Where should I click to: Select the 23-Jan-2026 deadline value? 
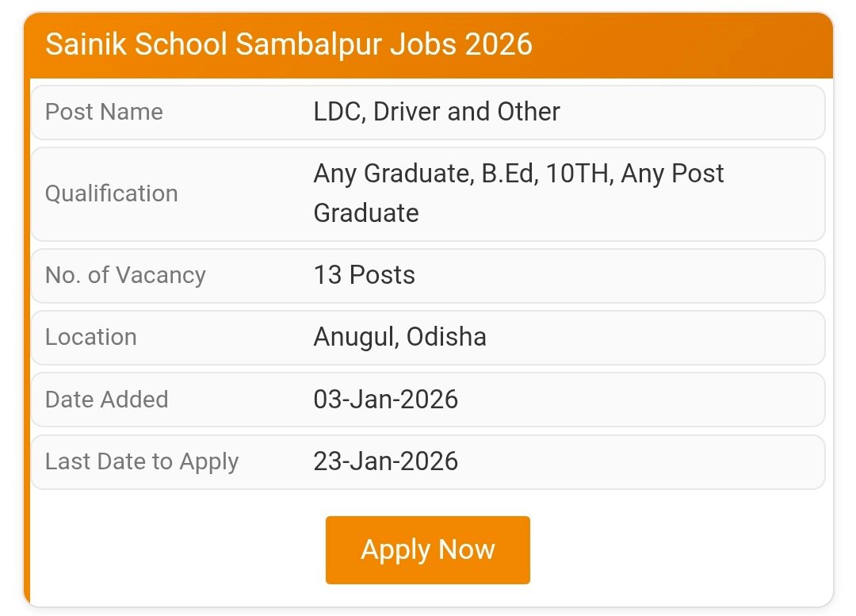click(x=385, y=461)
